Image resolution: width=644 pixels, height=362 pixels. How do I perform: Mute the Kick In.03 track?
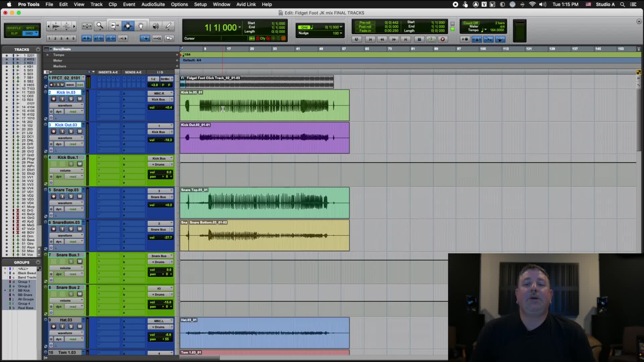80,99
